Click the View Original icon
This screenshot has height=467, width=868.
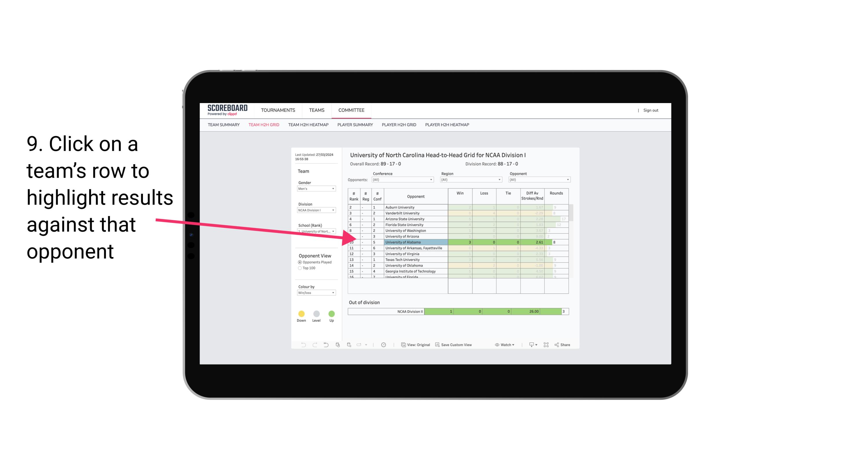tap(403, 345)
